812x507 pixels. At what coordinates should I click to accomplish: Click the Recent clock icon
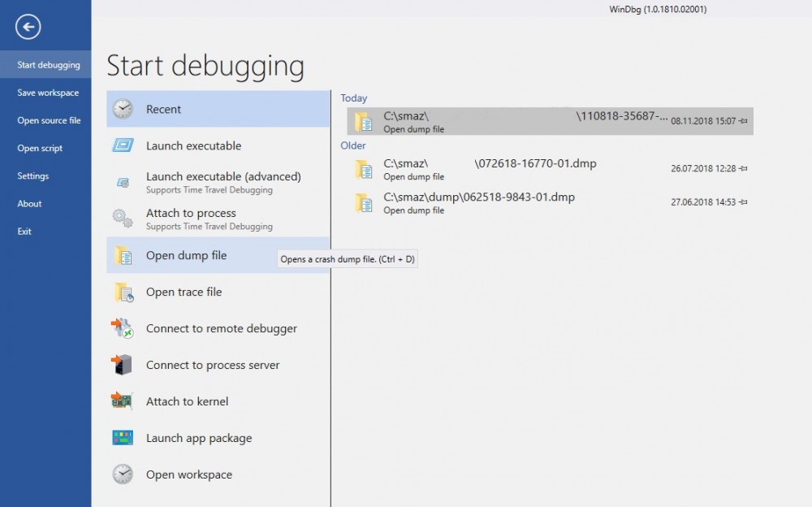tap(123, 110)
